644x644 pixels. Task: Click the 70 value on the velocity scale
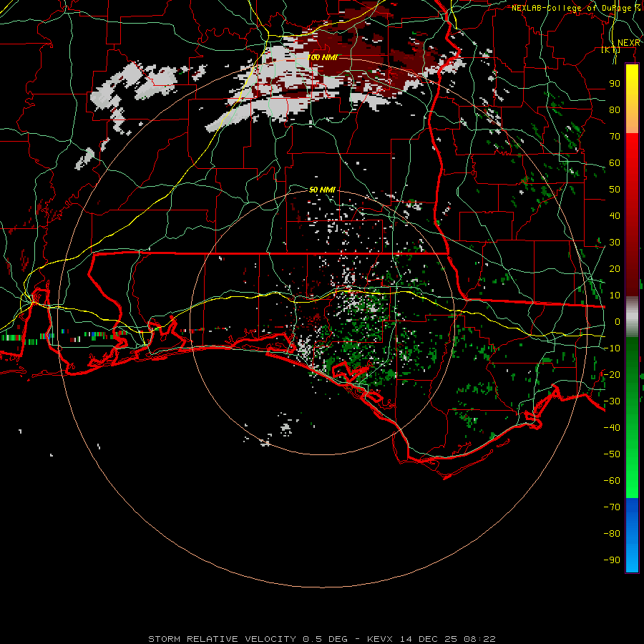615,137
